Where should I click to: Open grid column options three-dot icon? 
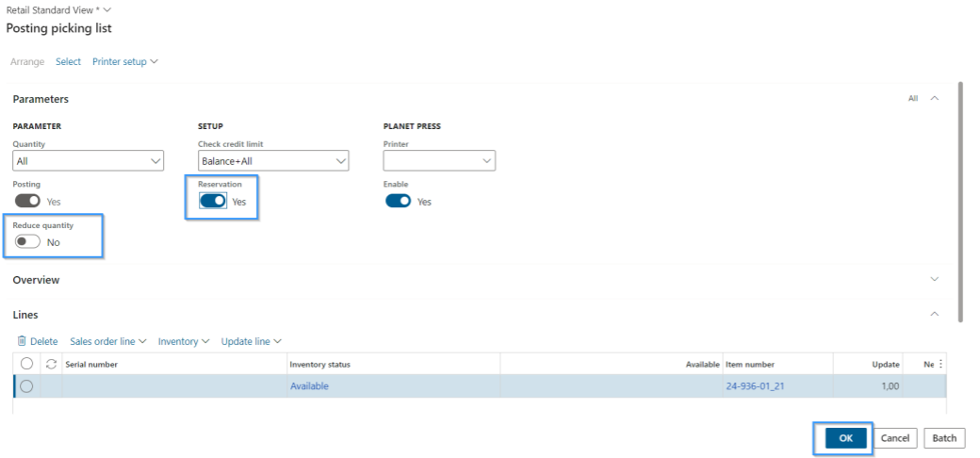939,364
